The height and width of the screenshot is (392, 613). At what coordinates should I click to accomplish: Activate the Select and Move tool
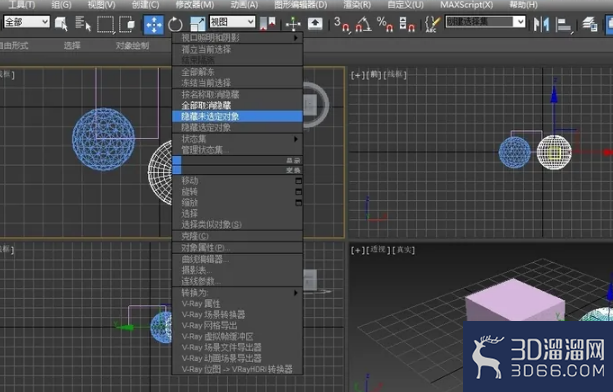[x=154, y=24]
